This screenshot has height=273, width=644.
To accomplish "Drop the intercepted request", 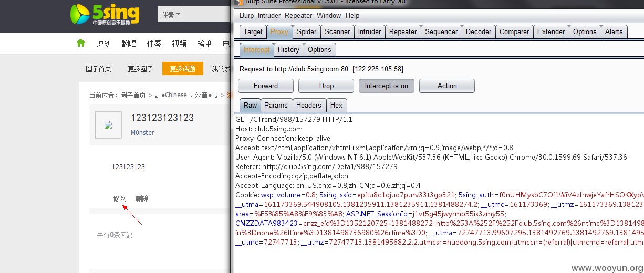I will coord(326,86).
